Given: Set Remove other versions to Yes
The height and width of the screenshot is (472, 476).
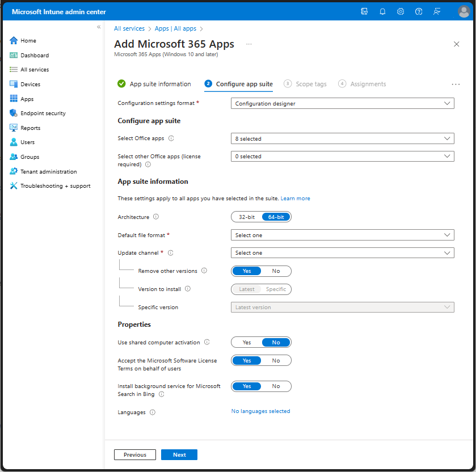Looking at the screenshot, I should 247,271.
